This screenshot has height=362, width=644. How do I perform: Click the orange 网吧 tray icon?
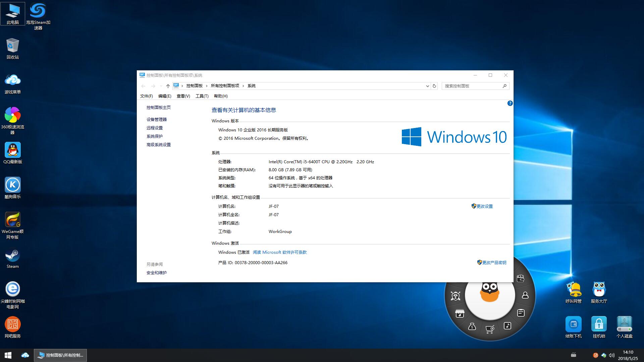pos(595,355)
